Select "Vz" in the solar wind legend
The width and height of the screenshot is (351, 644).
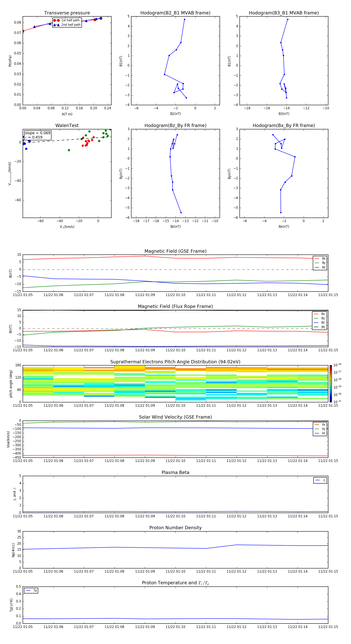(x=320, y=433)
